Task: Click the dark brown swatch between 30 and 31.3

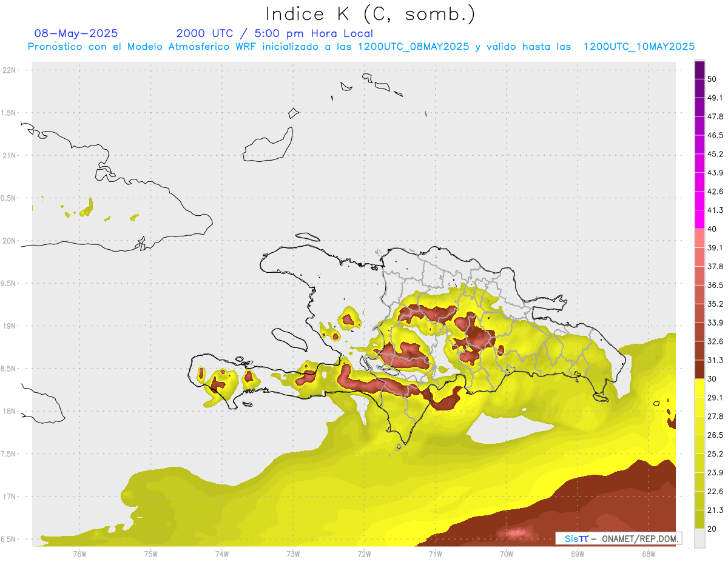Action: 699,370
